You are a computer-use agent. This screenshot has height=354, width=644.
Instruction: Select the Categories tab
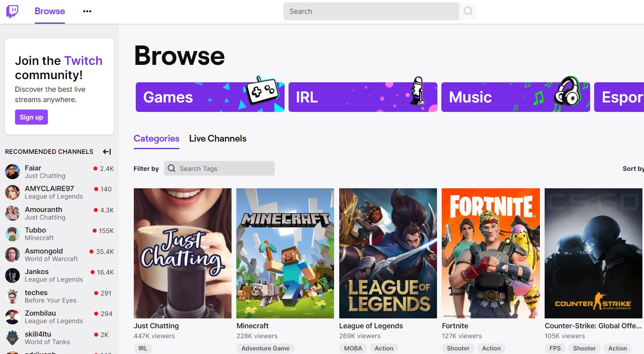coord(156,138)
